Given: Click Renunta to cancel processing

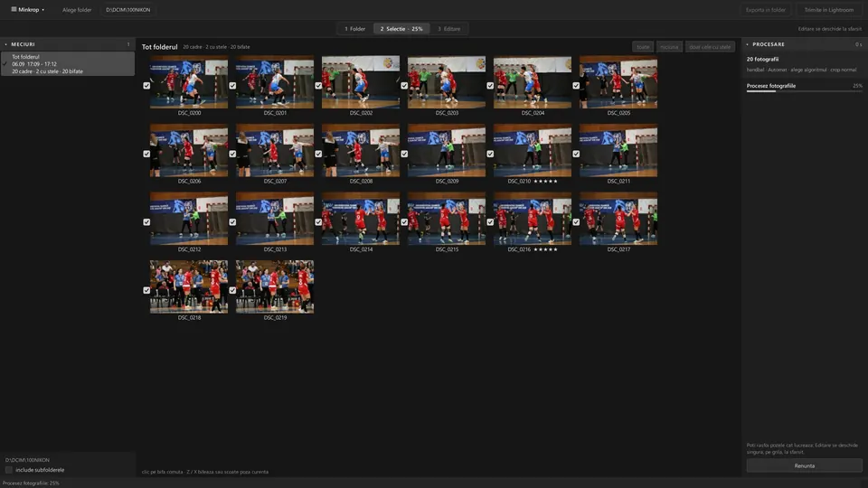Looking at the screenshot, I should tap(804, 465).
